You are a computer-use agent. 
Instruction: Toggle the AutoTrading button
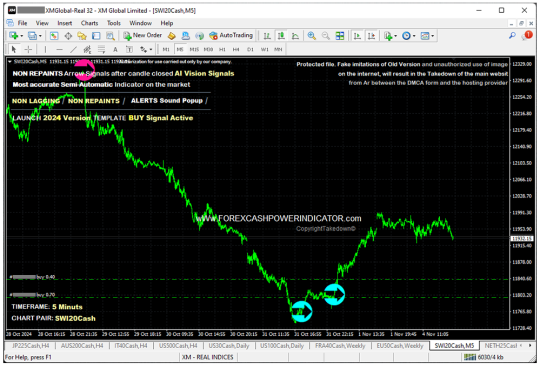click(231, 35)
